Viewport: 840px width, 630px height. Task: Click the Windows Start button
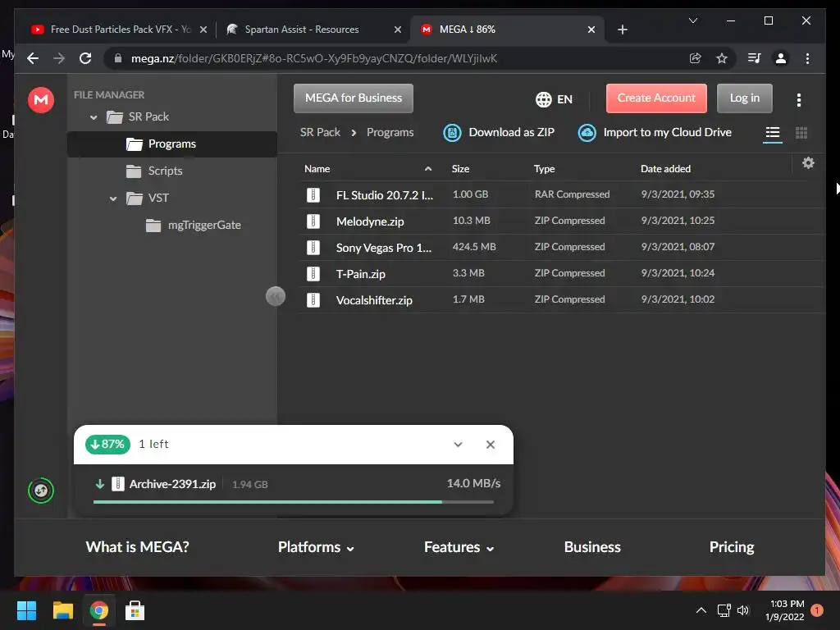tap(26, 610)
